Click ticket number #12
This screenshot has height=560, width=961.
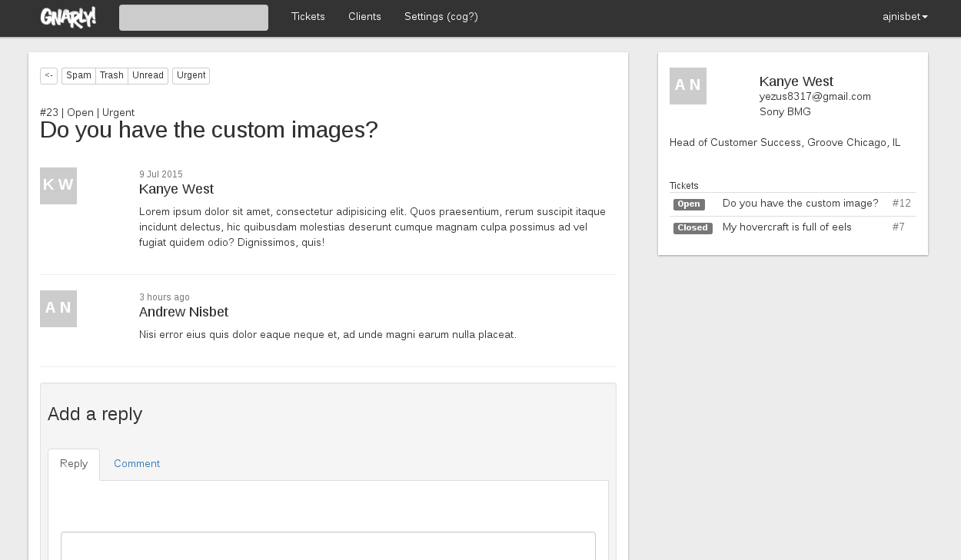tap(902, 204)
